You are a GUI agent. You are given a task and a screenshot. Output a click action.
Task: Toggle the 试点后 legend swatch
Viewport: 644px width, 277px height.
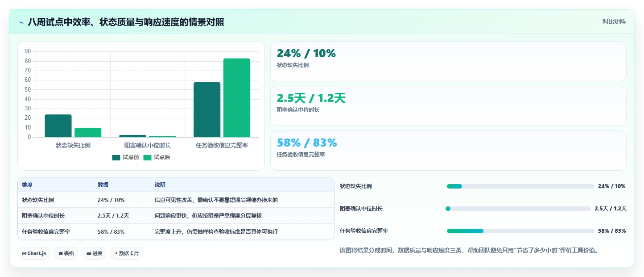tap(147, 157)
